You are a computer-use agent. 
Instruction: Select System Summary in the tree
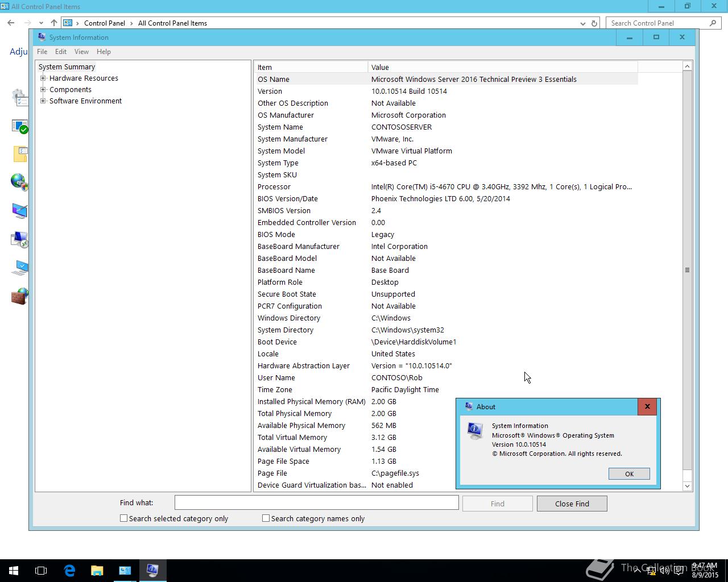[67, 67]
